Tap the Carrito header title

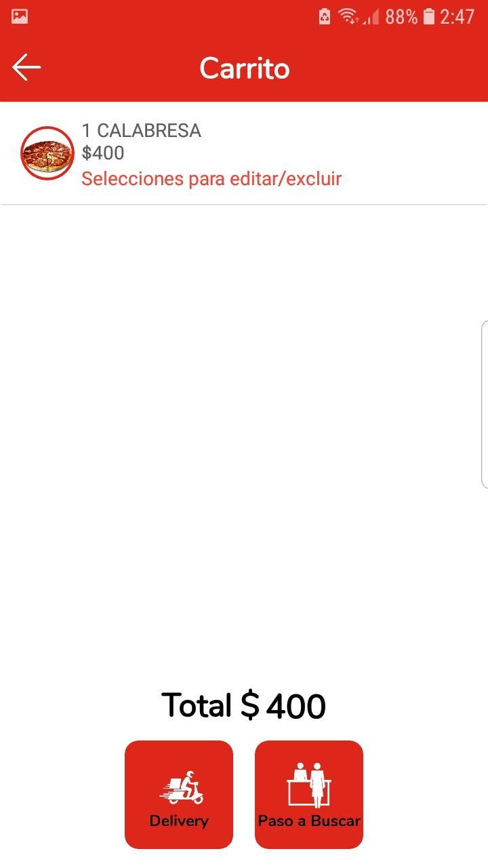[x=245, y=68]
